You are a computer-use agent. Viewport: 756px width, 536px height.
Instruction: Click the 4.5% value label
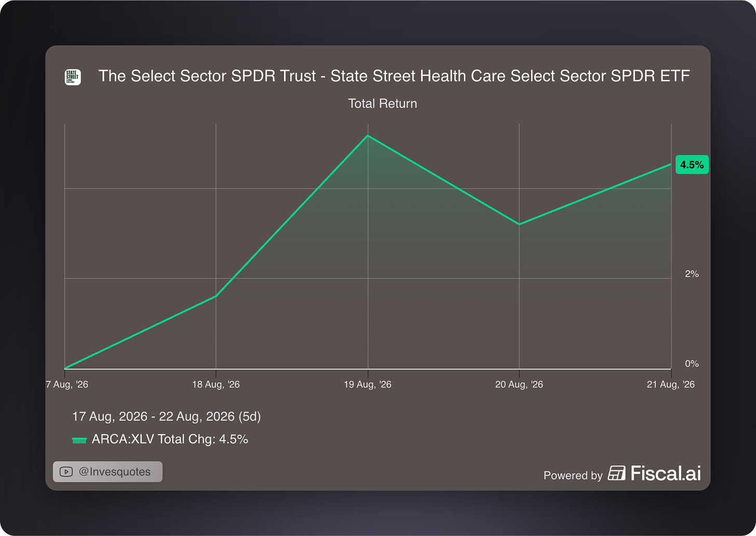pos(692,165)
